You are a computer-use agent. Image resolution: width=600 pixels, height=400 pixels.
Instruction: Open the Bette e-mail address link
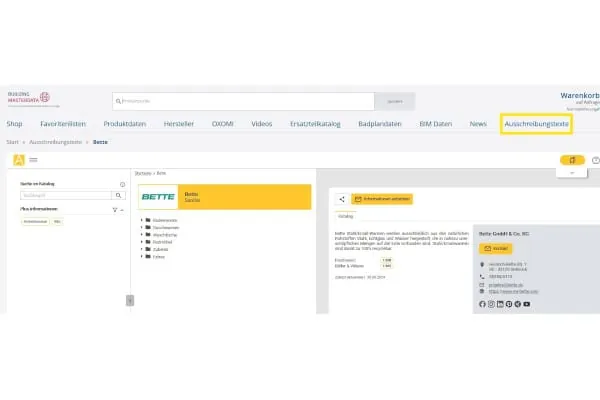point(505,285)
